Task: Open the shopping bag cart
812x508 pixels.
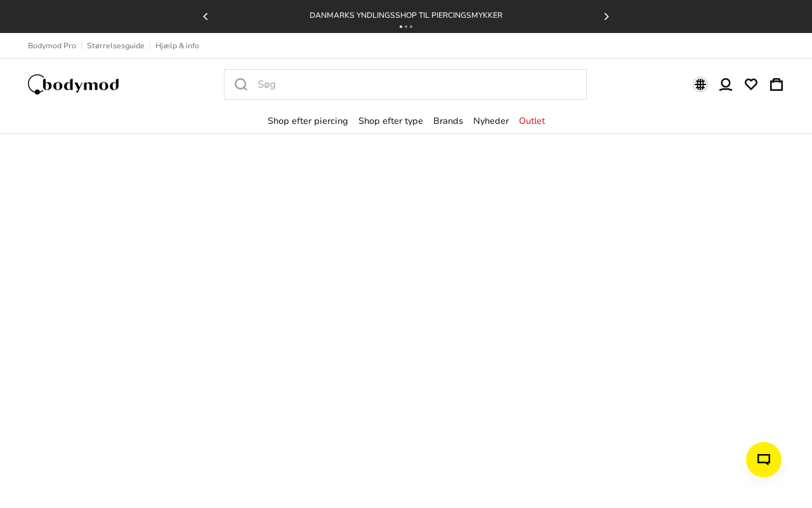Action: click(x=776, y=84)
